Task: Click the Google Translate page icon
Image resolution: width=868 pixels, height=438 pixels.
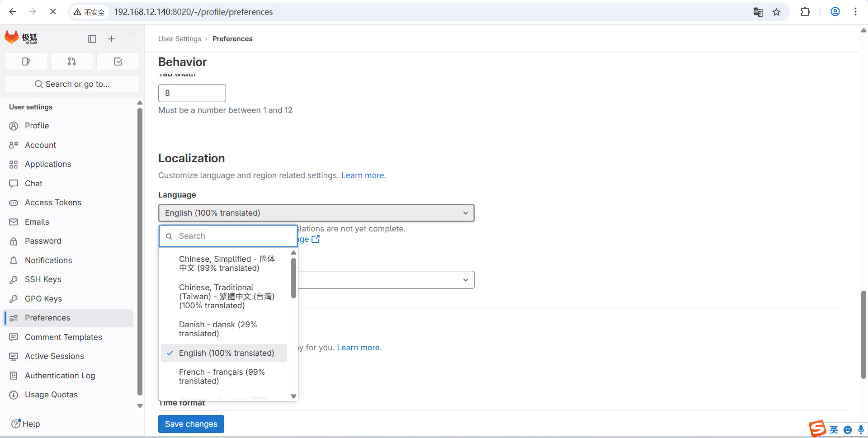Action: click(758, 12)
